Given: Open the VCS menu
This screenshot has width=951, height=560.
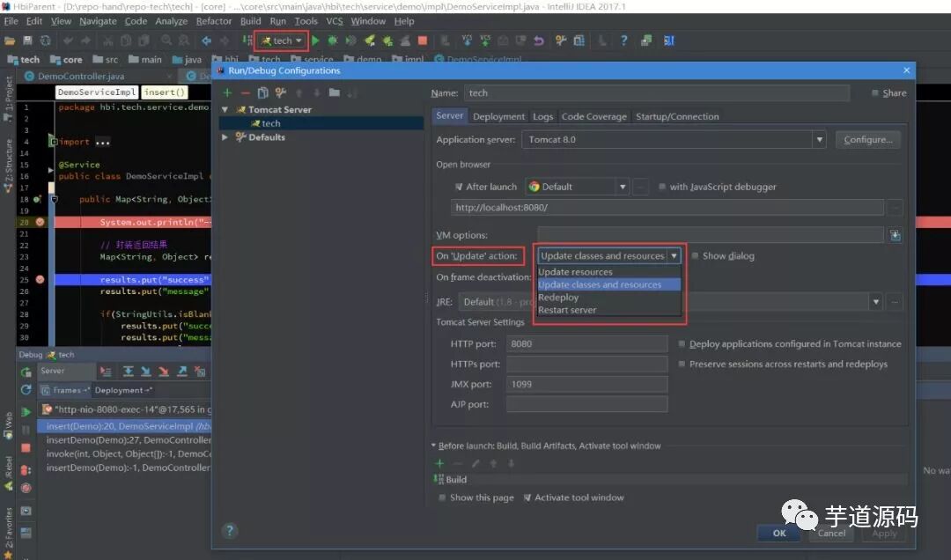Looking at the screenshot, I should click(x=335, y=21).
